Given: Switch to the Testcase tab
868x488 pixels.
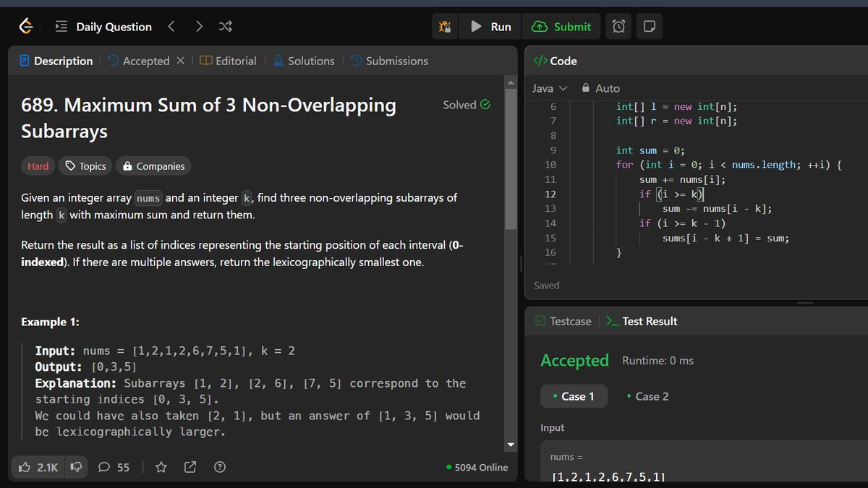Looking at the screenshot, I should pos(563,321).
